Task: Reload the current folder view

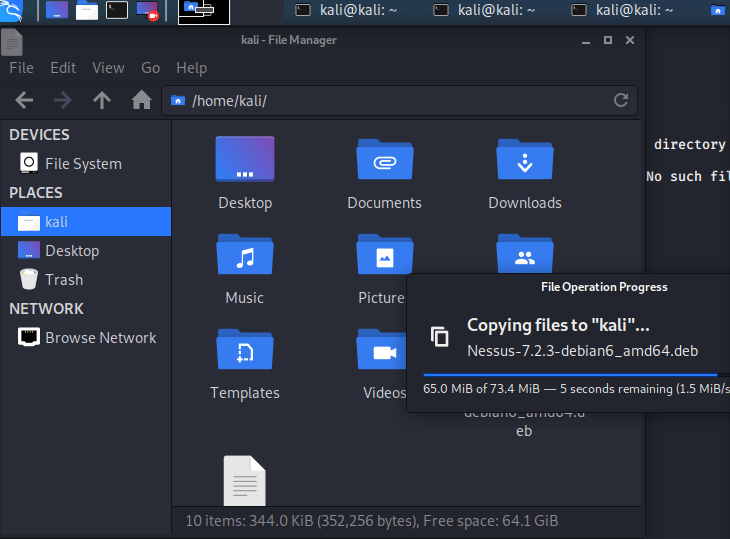Action: click(x=620, y=100)
